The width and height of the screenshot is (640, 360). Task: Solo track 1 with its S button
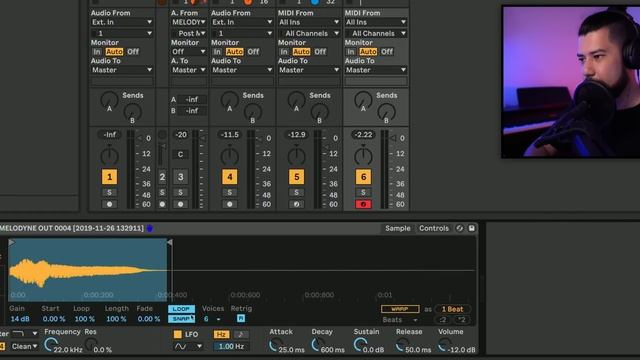pos(109,192)
